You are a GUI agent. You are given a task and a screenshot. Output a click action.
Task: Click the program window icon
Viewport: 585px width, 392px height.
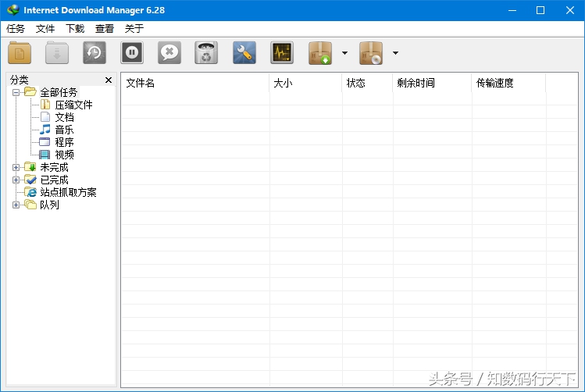tap(45, 142)
